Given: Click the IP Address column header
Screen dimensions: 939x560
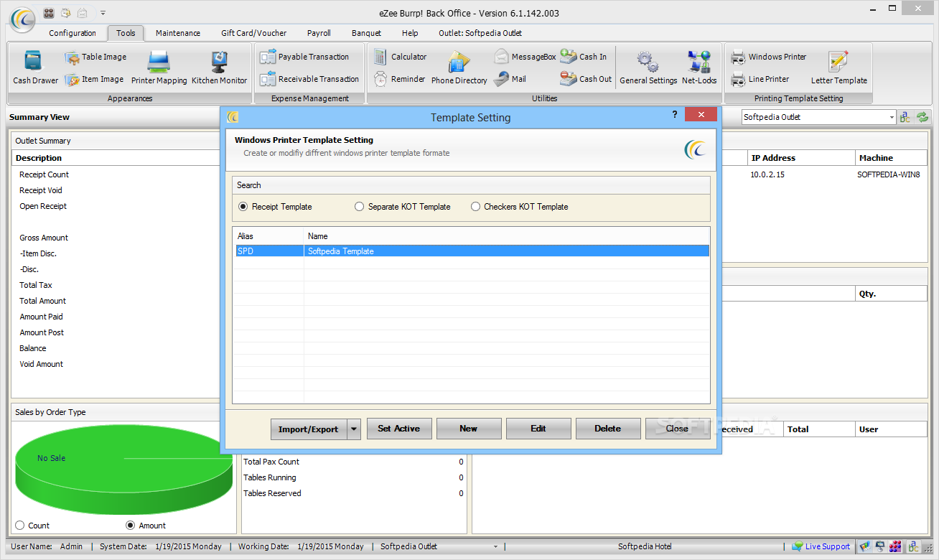Looking at the screenshot, I should 800,158.
